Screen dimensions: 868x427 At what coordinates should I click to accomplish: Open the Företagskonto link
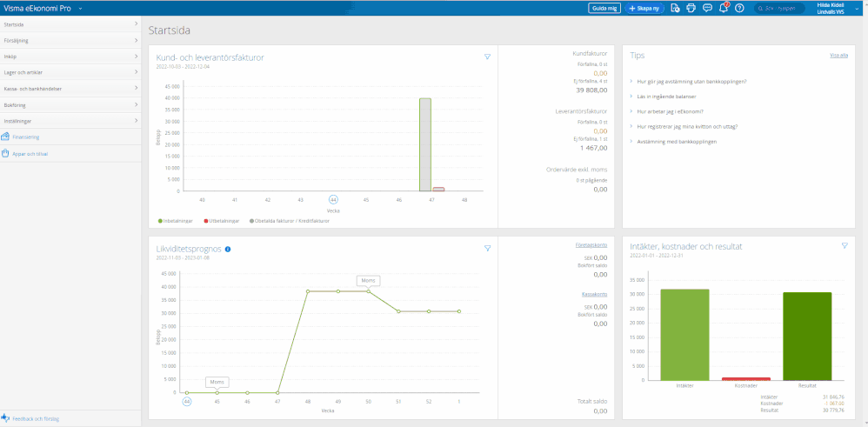coord(591,245)
